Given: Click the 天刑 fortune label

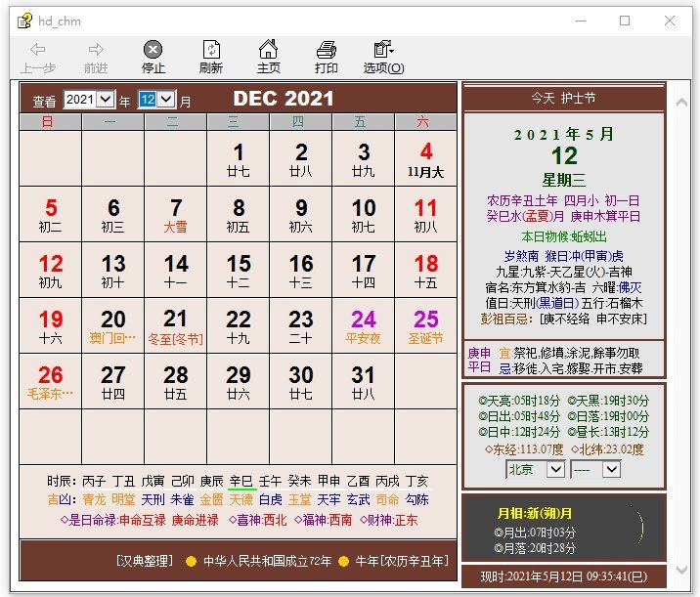Looking at the screenshot, I should tap(153, 499).
